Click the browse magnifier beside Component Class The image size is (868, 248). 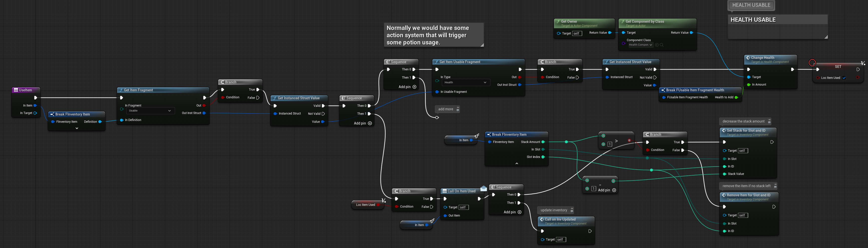coord(662,45)
